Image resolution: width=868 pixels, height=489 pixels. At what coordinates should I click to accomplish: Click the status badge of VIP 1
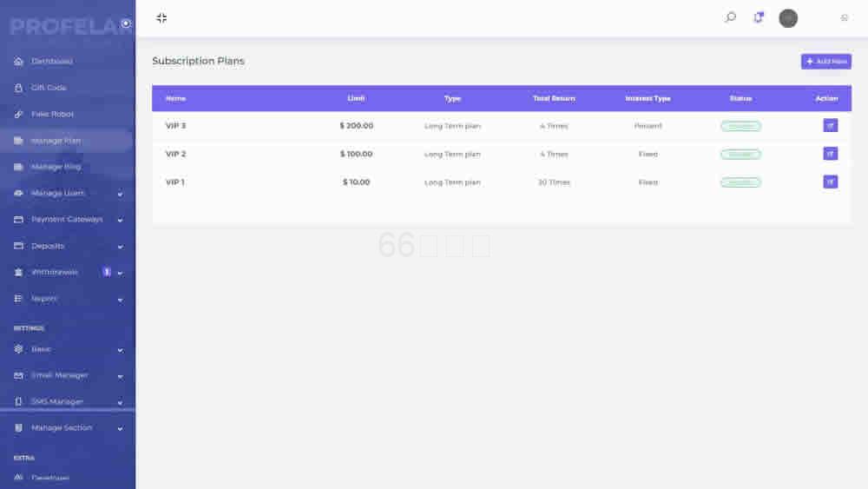tap(740, 182)
